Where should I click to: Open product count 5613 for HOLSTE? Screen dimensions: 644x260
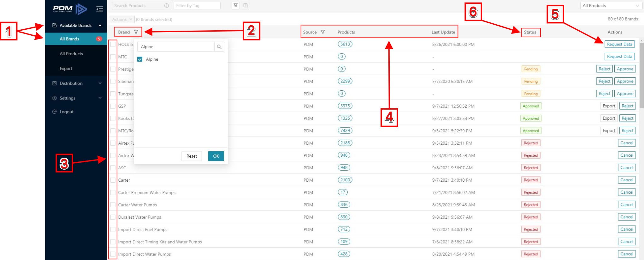[x=345, y=44]
